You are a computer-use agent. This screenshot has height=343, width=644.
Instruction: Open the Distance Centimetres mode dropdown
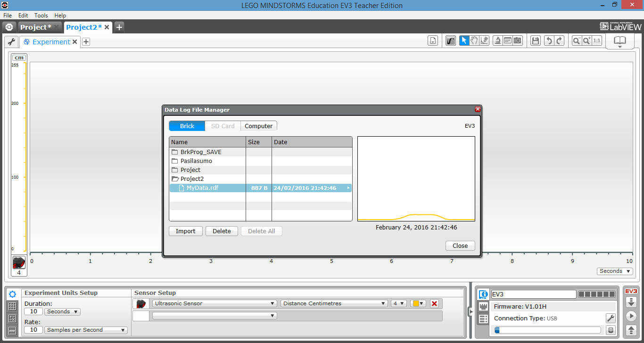click(x=334, y=303)
